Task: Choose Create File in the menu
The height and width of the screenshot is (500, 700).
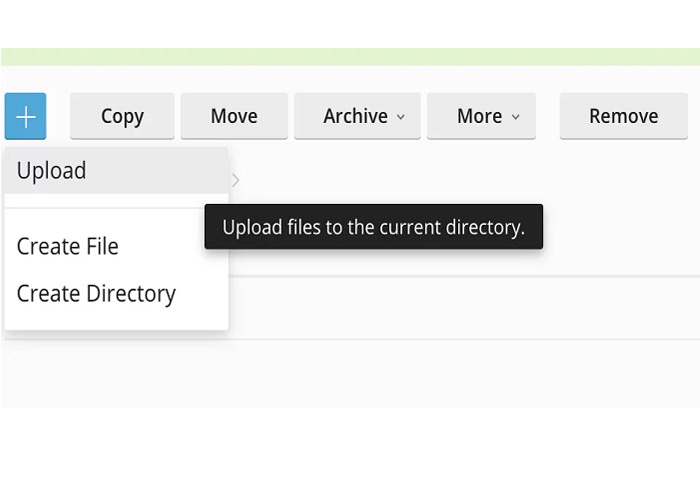Action: point(68,246)
